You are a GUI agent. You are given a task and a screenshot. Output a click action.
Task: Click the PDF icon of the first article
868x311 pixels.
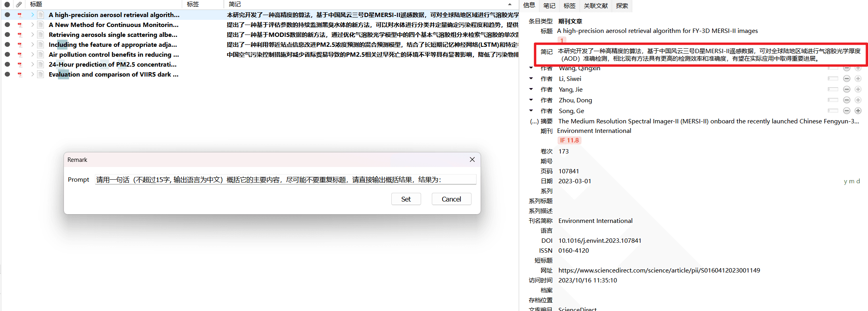coord(19,15)
